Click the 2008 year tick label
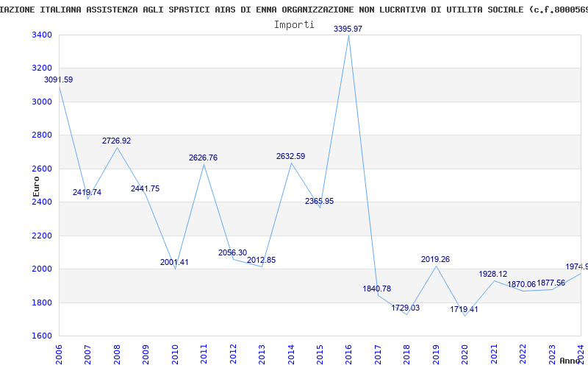The image size is (588, 368). [x=117, y=355]
